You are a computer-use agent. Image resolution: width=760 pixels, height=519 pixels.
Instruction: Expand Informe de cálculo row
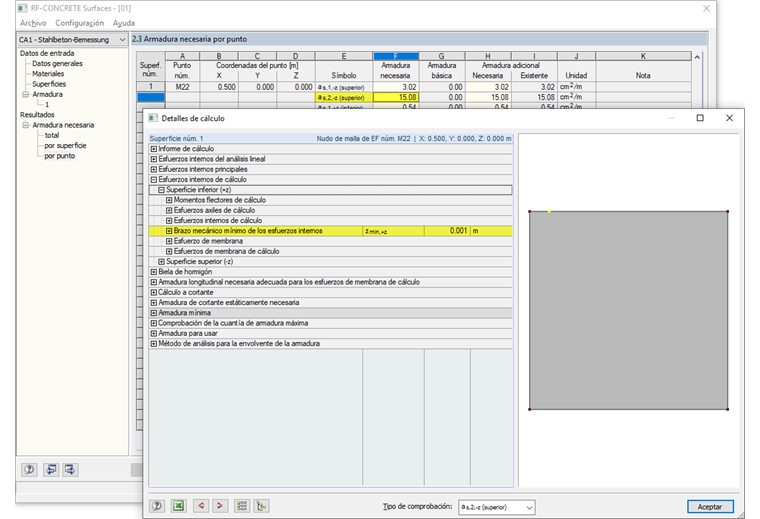point(154,149)
